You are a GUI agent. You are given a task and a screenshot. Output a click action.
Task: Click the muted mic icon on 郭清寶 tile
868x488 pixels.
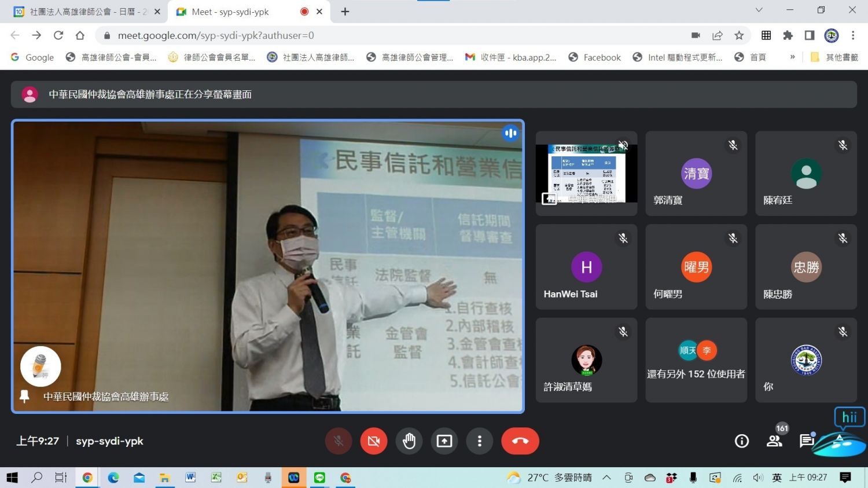733,145
